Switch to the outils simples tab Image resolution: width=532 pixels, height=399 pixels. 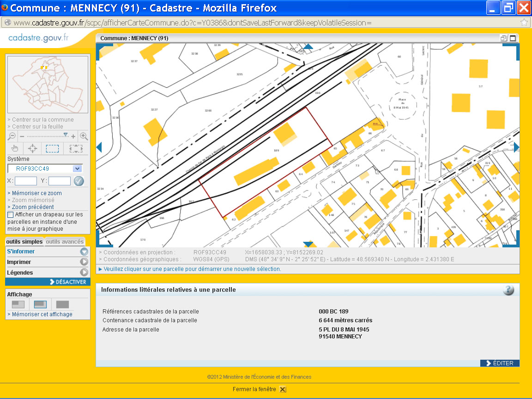click(24, 242)
